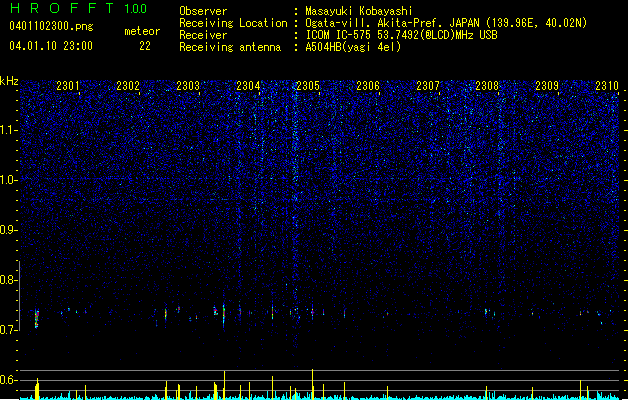Click the meteor label
Image resolution: width=629 pixels, height=400 pixels.
[142, 31]
